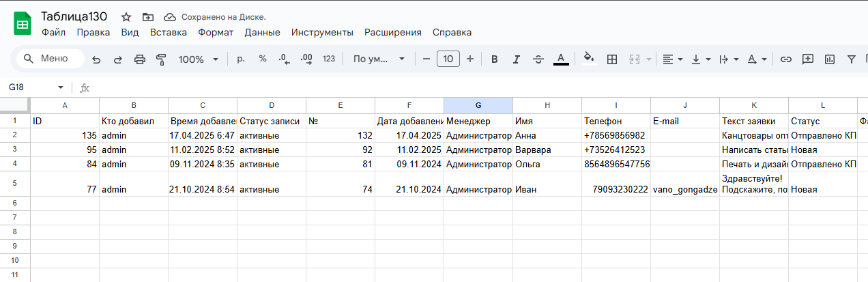The image size is (868, 282).
Task: Open the Name box dropdown arrow
Action: pos(61,88)
